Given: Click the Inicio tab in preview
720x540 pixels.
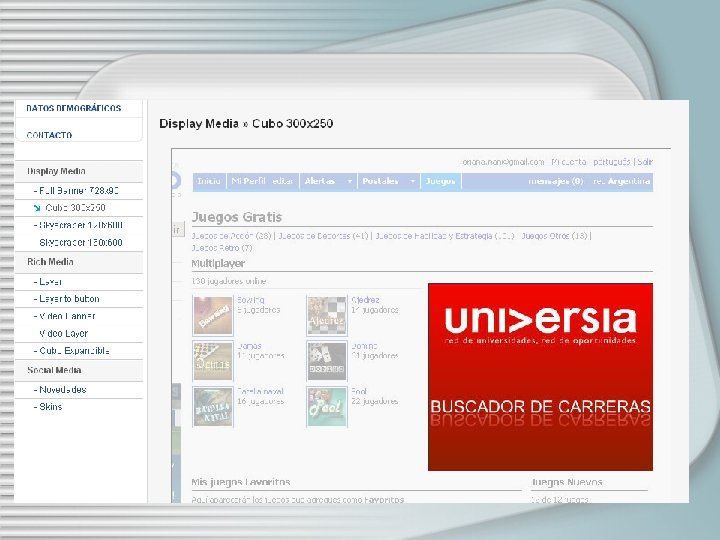Looking at the screenshot, I should (x=209, y=181).
